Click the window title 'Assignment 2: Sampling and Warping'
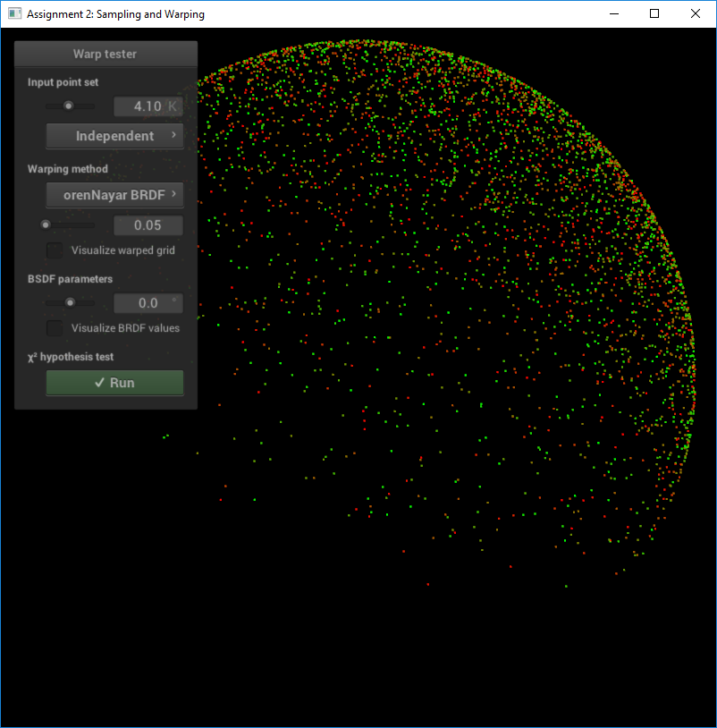 (115, 14)
